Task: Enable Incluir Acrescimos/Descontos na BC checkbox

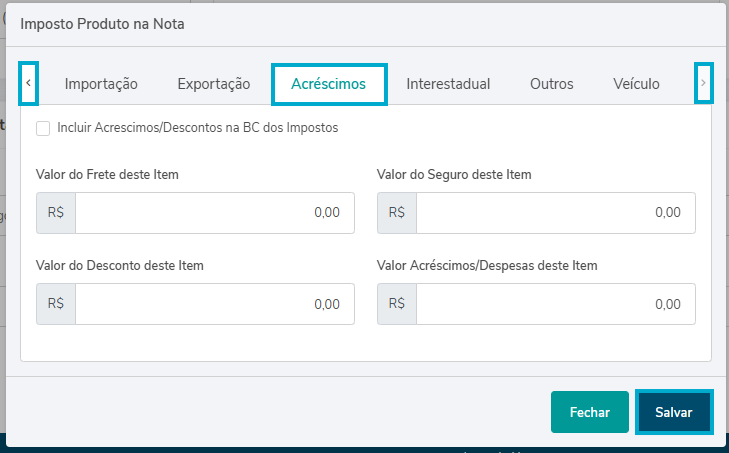Action: 43,128
